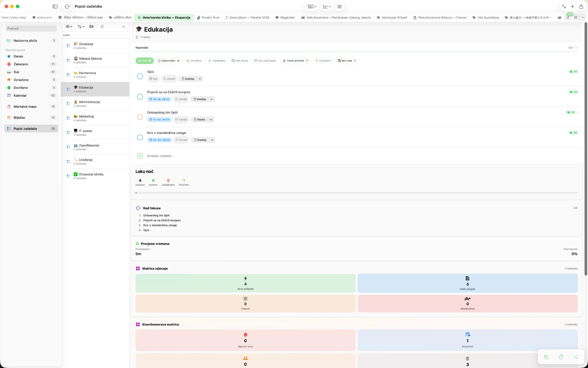Open Visoko priority dropdown on Onboarding task
Image resolution: width=588 pixels, height=368 pixels.
(x=202, y=120)
